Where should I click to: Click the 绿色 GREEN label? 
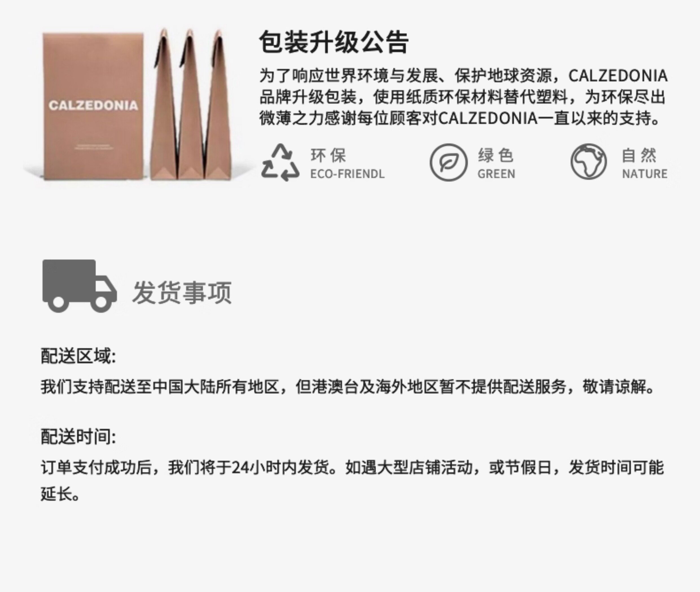[496, 164]
